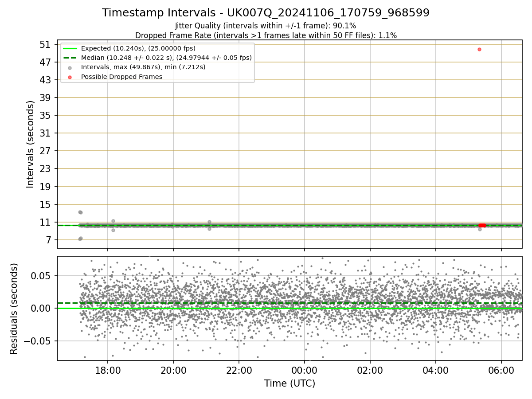Click the solid green Expected line sample in the legend
532x399 pixels.
pos(70,48)
